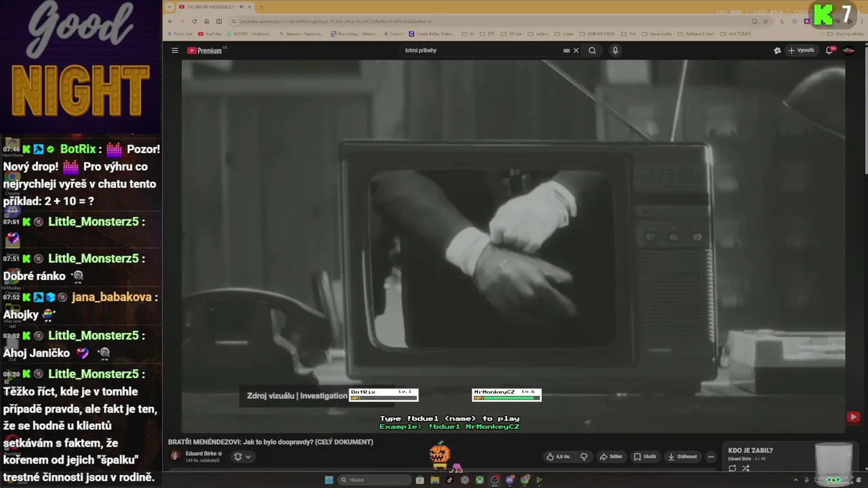Click the video player area
Screen dimensions: 868x488
point(513,246)
